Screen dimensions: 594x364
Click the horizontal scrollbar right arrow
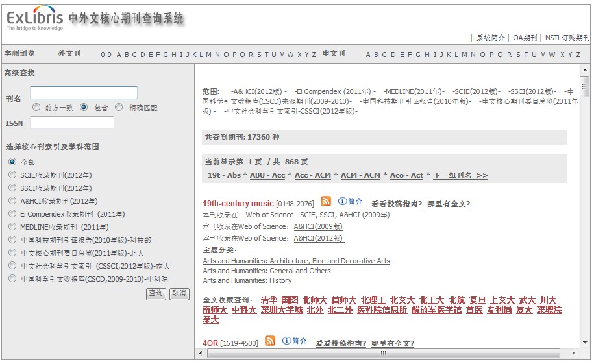pyautogui.click(x=574, y=353)
